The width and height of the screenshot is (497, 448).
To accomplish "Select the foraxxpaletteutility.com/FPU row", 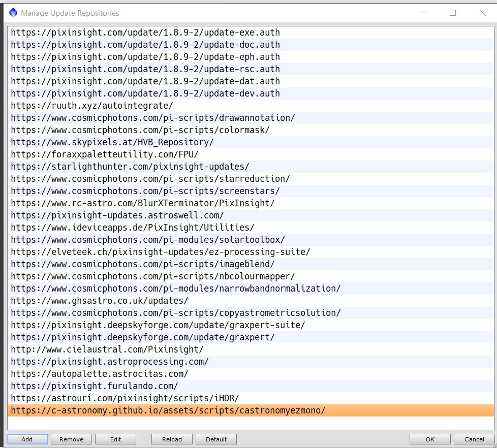I will pos(251,154).
